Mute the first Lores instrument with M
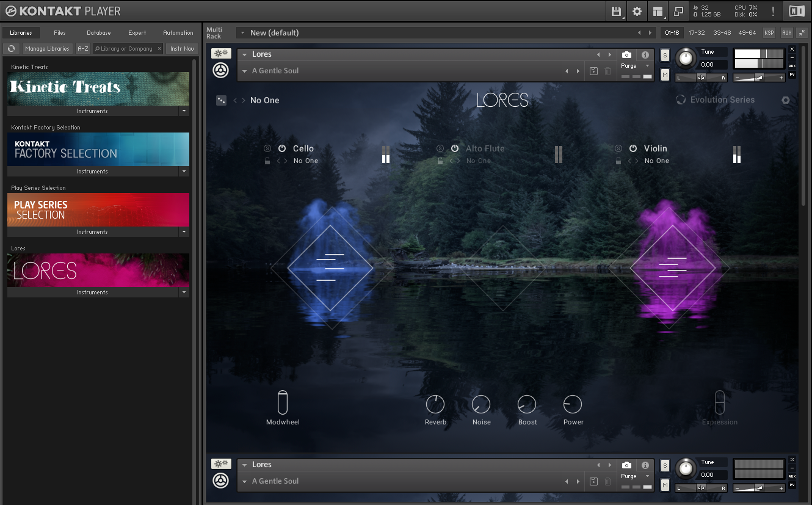Image resolution: width=812 pixels, height=505 pixels. coord(665,75)
